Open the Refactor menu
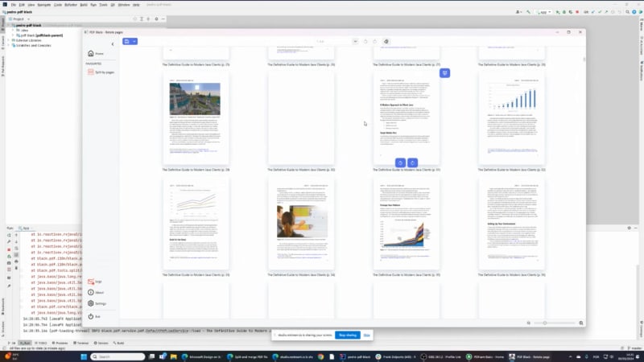644x362 pixels. (71, 5)
